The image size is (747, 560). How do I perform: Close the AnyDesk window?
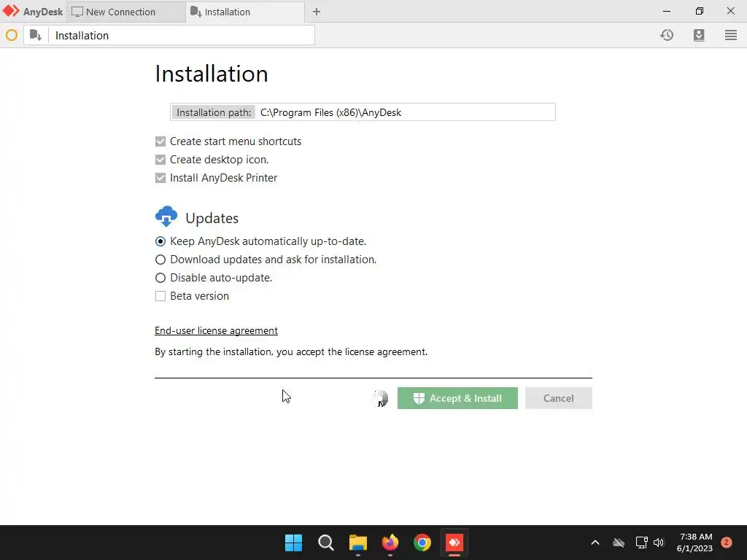[731, 11]
